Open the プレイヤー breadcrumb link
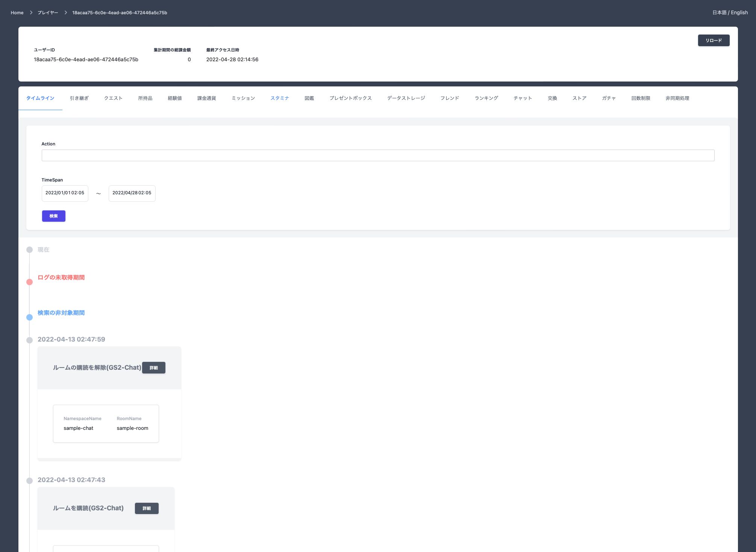 click(x=48, y=13)
